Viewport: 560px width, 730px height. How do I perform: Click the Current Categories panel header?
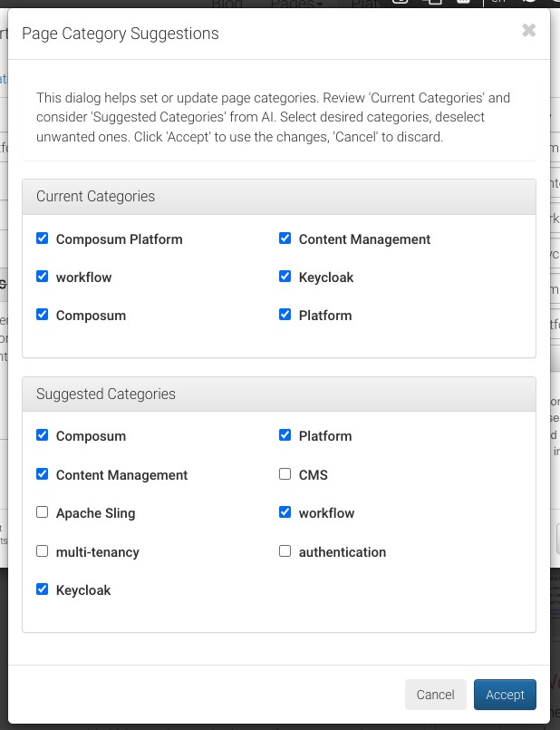coord(279,197)
